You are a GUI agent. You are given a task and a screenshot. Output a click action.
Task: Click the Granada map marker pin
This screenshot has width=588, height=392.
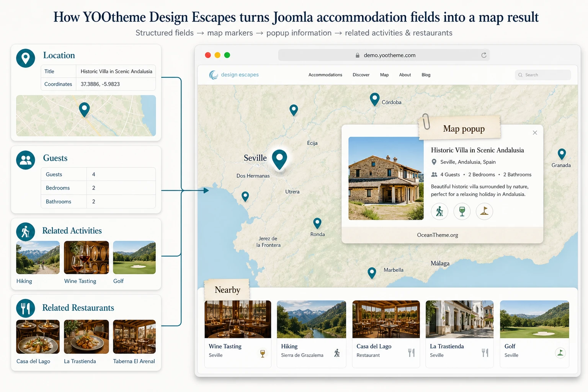click(x=562, y=154)
